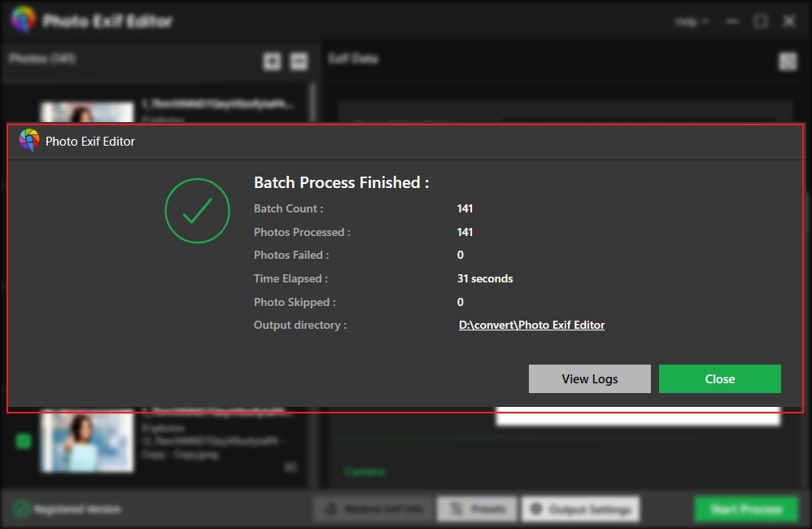Click the remove photos minus icon
The width and height of the screenshot is (812, 529).
(x=299, y=61)
